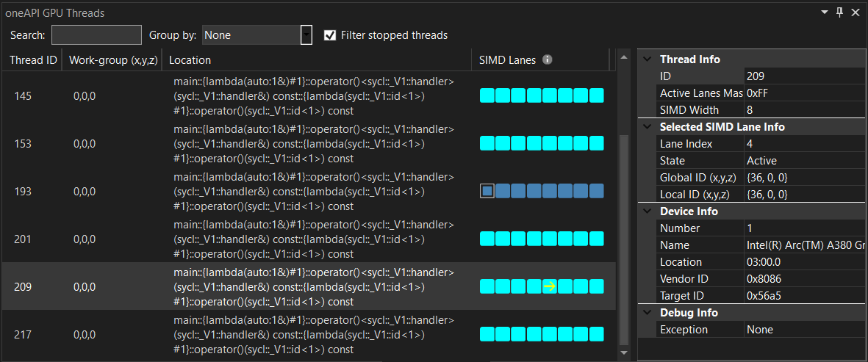Click the pin (auto hide) icon
Image resolution: width=868 pixels, height=362 pixels.
pos(840,12)
